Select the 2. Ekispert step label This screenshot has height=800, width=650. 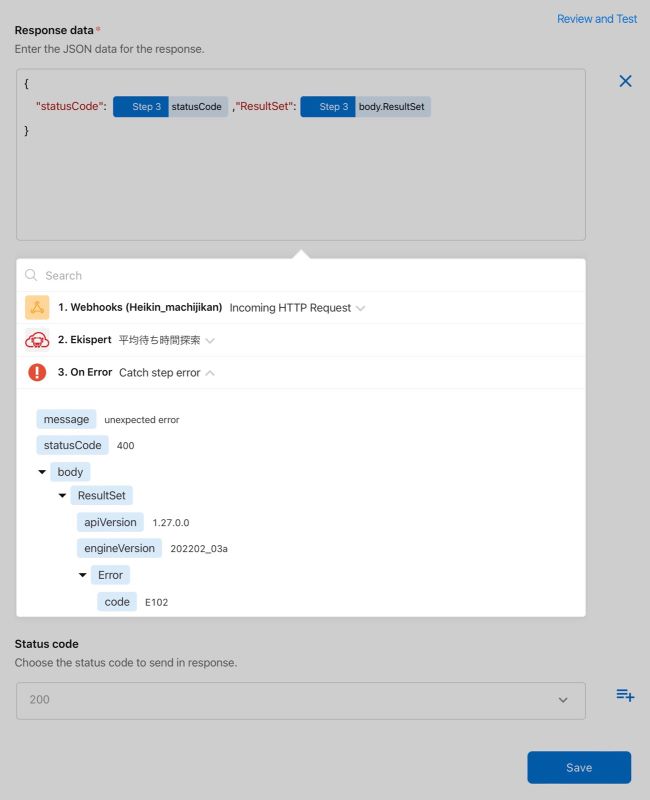(x=85, y=340)
